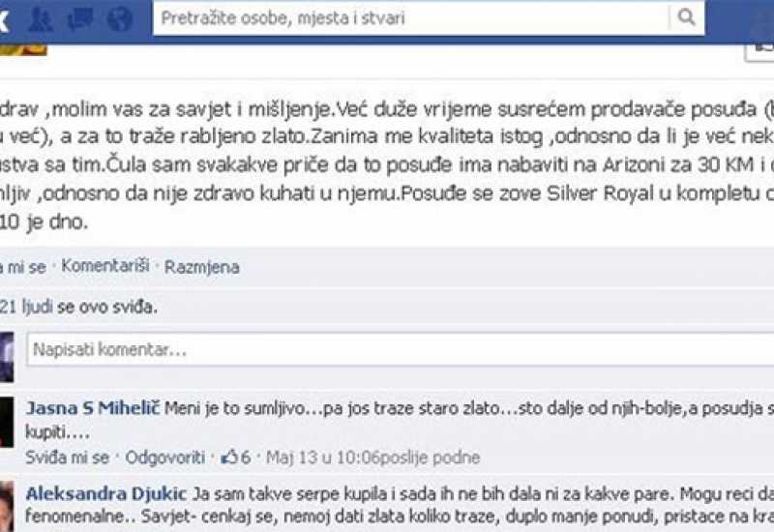The width and height of the screenshot is (774, 532).
Task: Open the '21 ljudi se ovo sviđa' likes list
Action: (78, 307)
